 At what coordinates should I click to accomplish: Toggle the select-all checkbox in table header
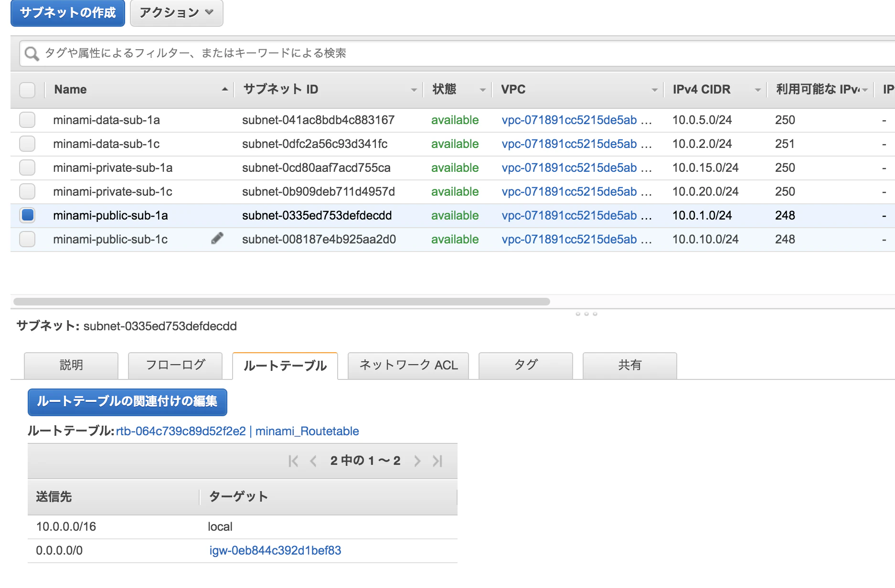[27, 90]
